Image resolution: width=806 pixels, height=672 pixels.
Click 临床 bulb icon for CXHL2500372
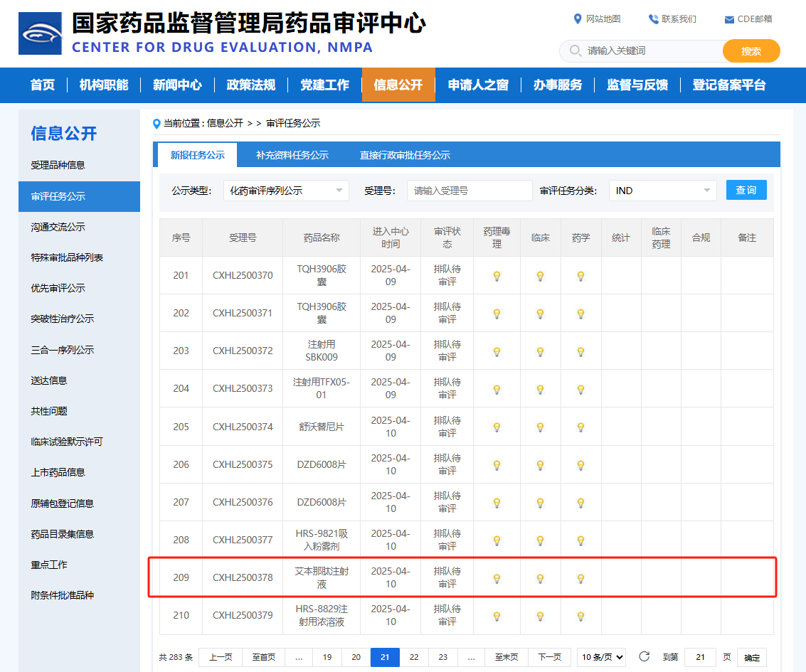(x=540, y=351)
